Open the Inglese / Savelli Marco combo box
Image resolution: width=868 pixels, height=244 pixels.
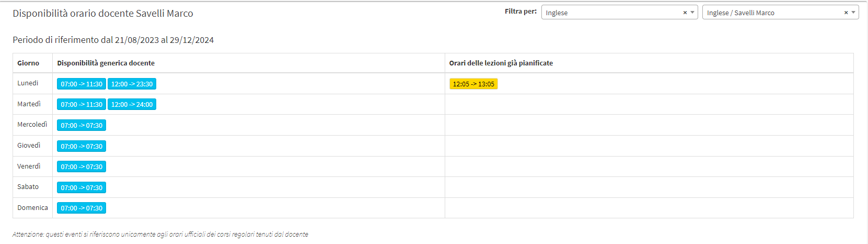click(x=781, y=13)
